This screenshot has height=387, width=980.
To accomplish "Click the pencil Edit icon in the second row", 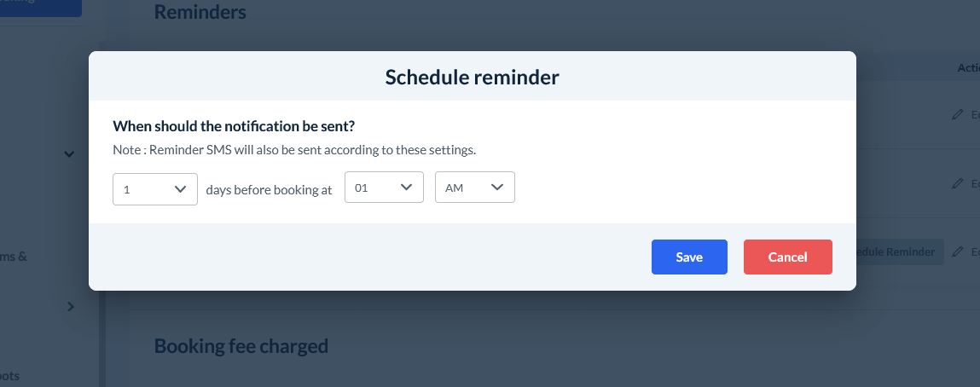I will [x=957, y=183].
